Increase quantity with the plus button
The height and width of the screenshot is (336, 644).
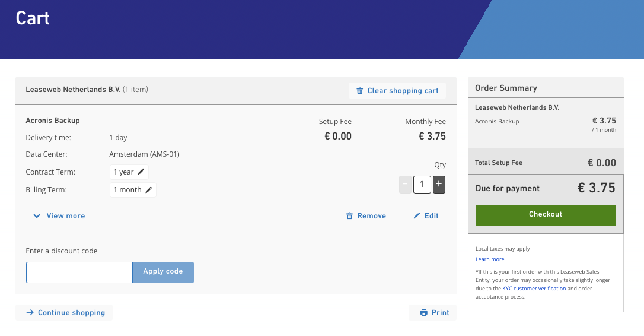pyautogui.click(x=439, y=184)
